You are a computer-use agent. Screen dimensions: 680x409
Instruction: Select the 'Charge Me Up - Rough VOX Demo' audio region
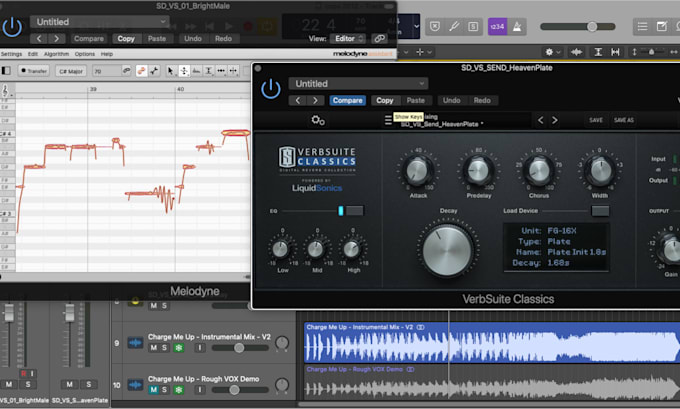click(x=492, y=384)
